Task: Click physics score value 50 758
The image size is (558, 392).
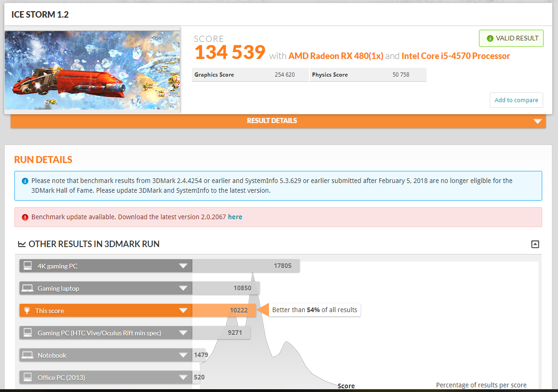Action: pos(401,75)
